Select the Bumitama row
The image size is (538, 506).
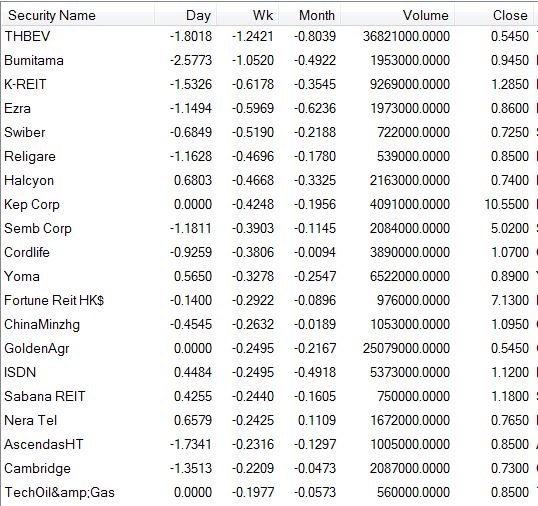point(269,60)
